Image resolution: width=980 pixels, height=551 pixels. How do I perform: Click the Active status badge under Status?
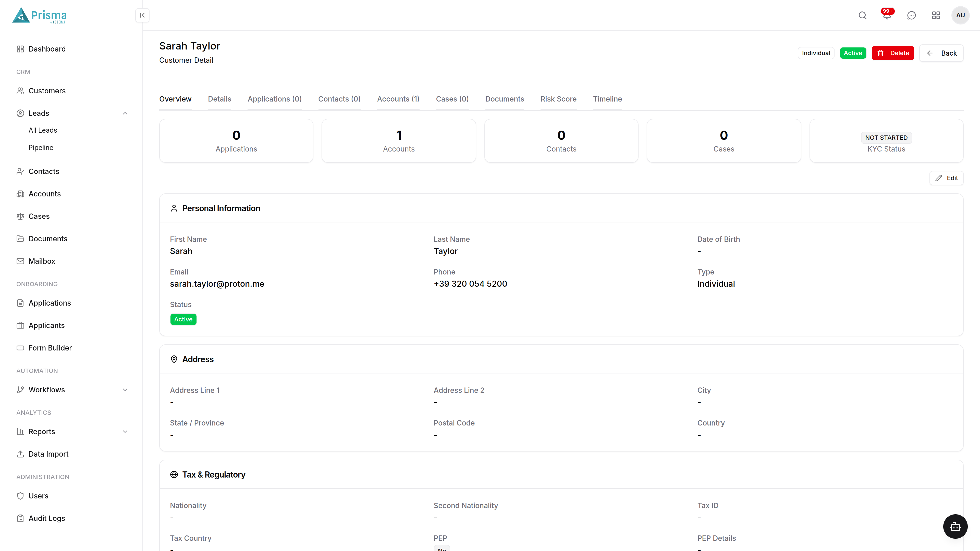coord(183,319)
